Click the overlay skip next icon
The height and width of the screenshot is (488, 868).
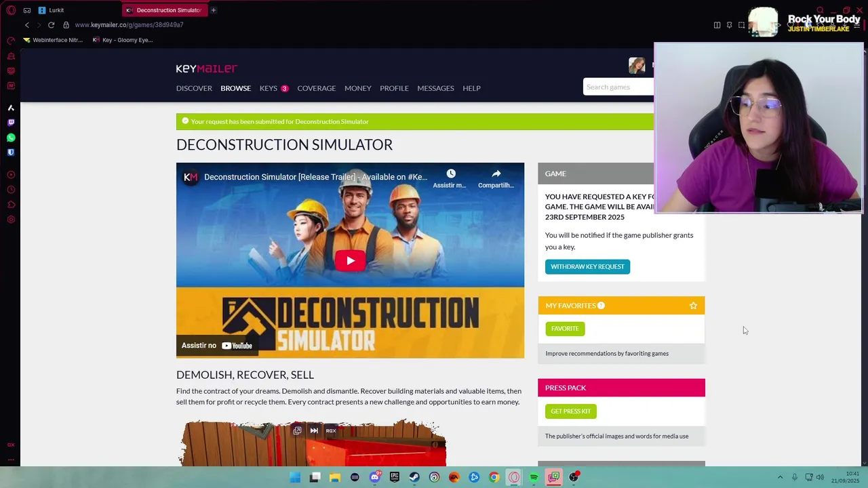(314, 430)
